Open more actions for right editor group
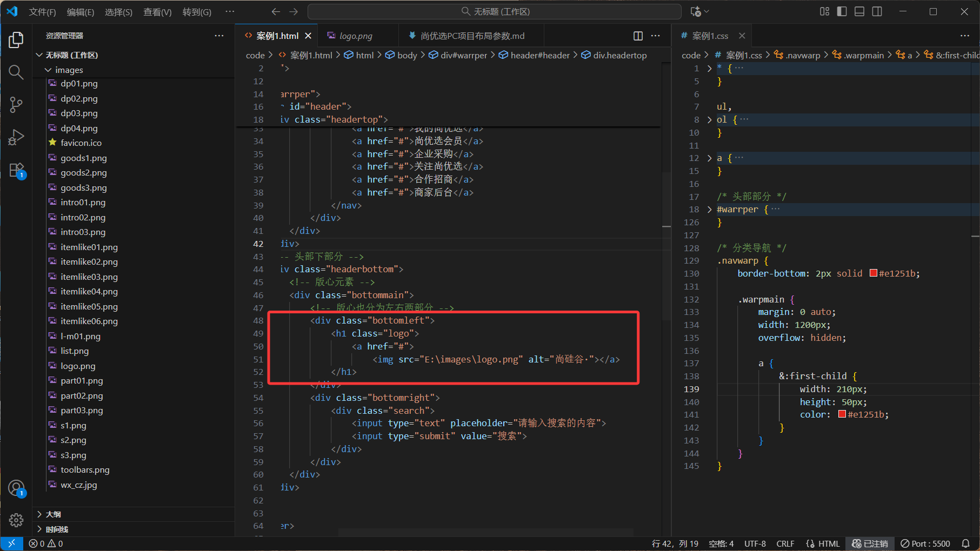Image resolution: width=980 pixels, height=551 pixels. point(965,36)
